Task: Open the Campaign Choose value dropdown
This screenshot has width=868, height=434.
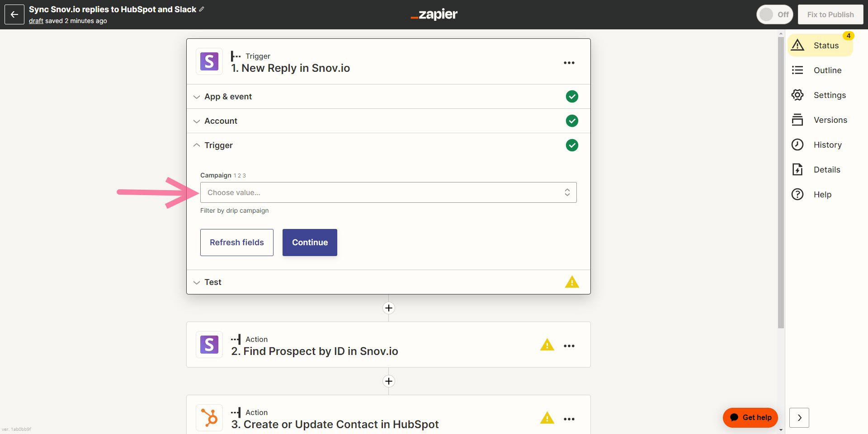Action: click(388, 192)
